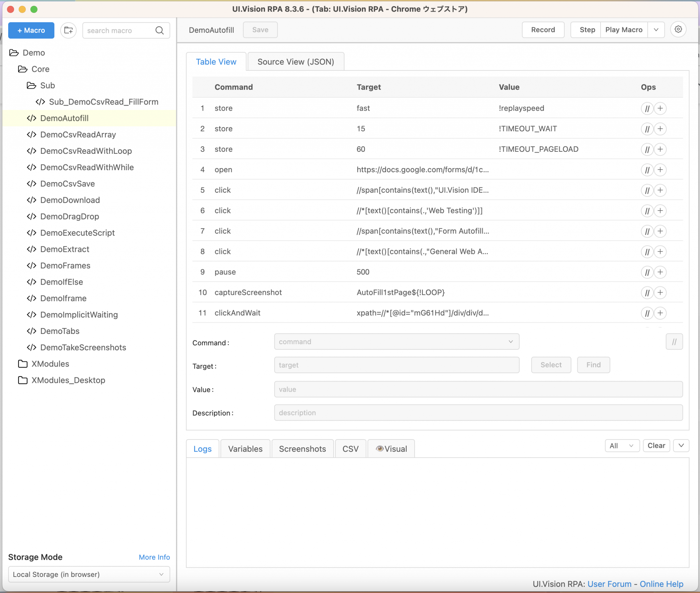Viewport: 700px width, 593px height.
Task: Clear the log output
Action: pos(656,445)
